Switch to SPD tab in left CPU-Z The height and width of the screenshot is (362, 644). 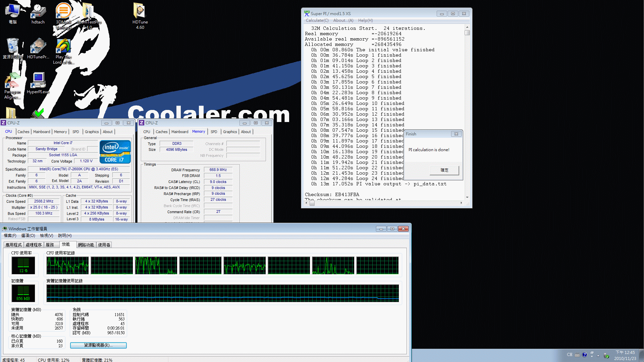(x=76, y=132)
